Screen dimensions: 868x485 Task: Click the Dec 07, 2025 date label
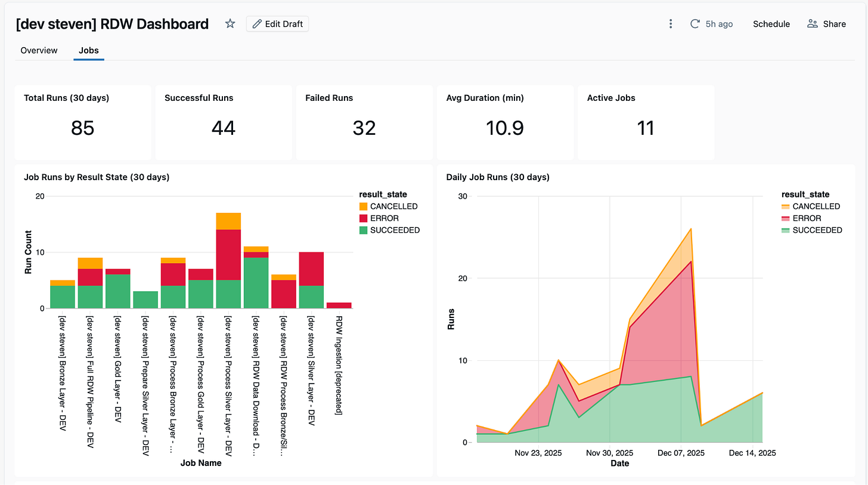(x=681, y=453)
